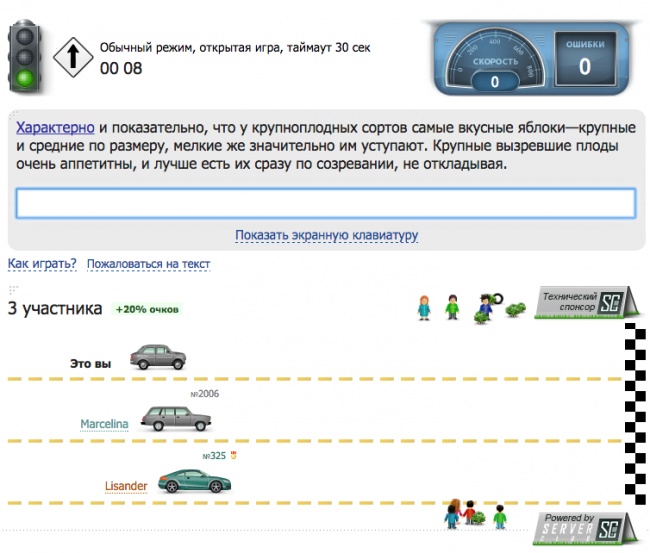The image size is (650, 553).
Task: Click Lisander's teal sports car
Action: tap(194, 481)
